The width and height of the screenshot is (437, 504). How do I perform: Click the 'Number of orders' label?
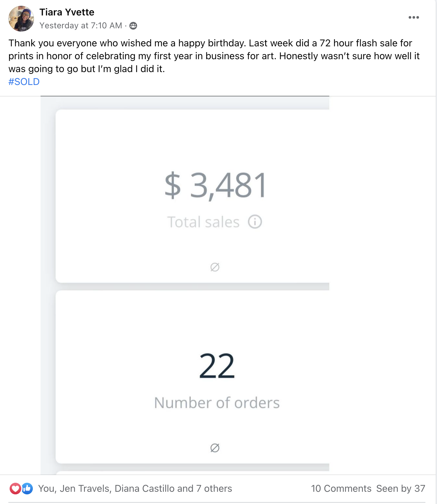tap(217, 403)
